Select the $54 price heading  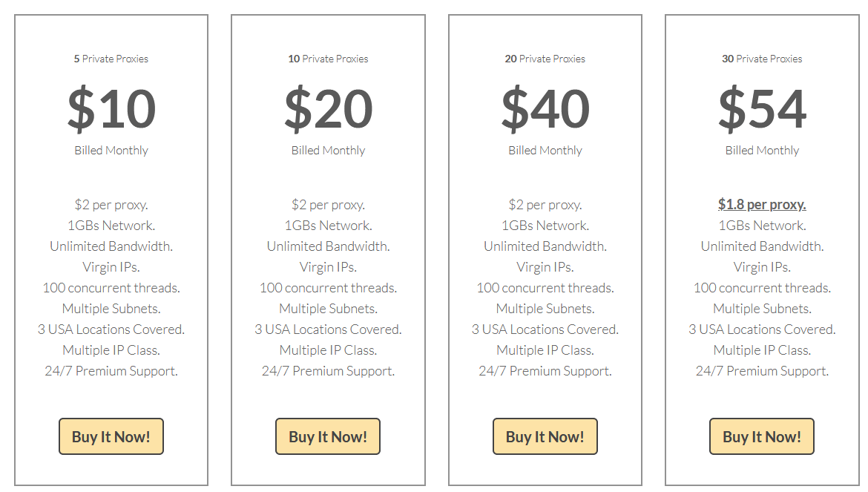[761, 108]
